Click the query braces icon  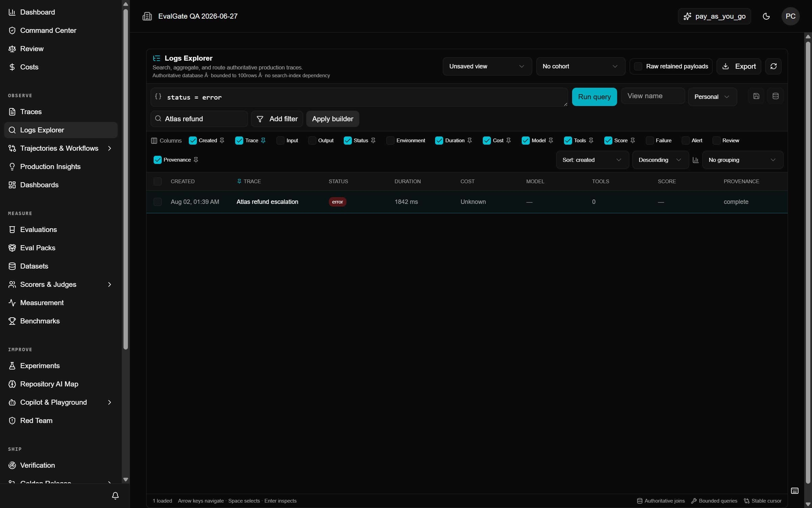tap(158, 97)
